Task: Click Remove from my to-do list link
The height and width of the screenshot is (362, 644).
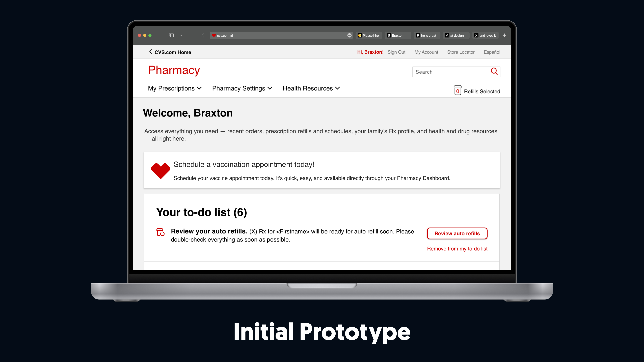Action: 457,248
